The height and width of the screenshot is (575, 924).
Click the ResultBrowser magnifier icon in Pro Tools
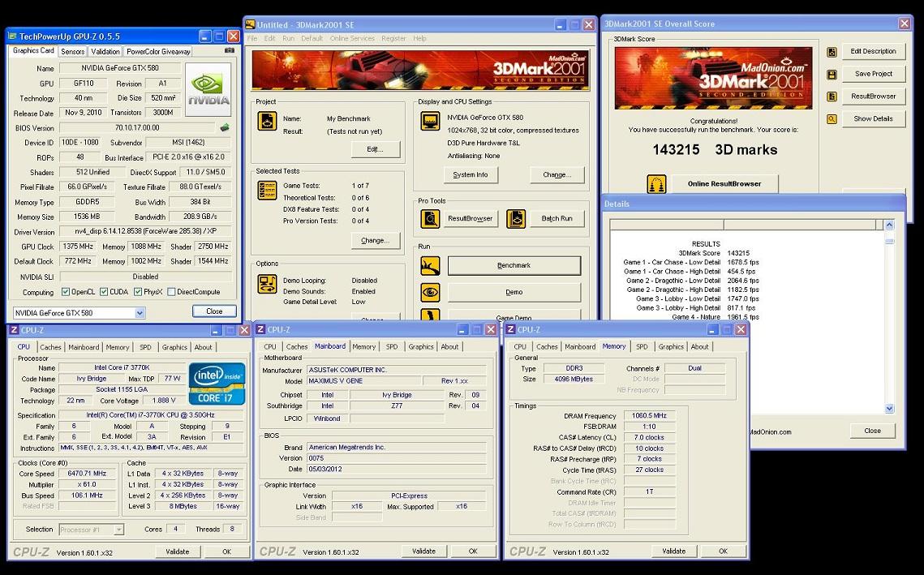(430, 219)
